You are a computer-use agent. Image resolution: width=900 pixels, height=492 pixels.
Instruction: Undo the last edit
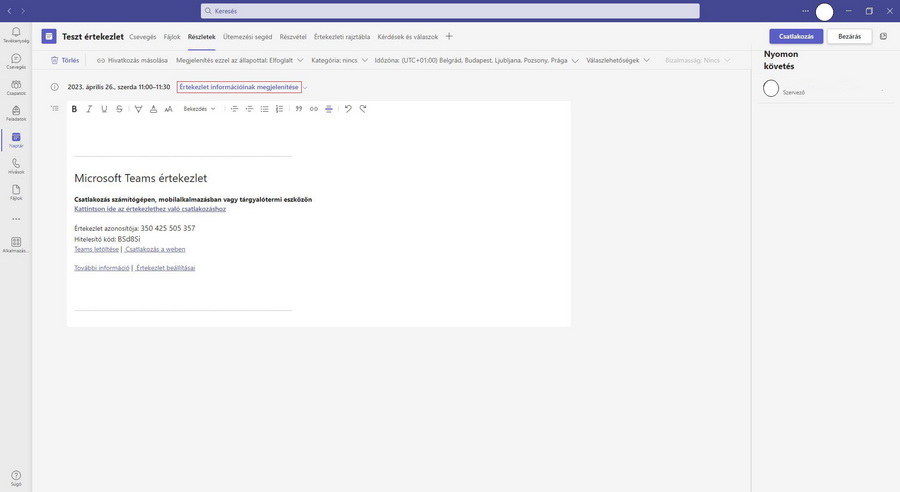tap(348, 109)
